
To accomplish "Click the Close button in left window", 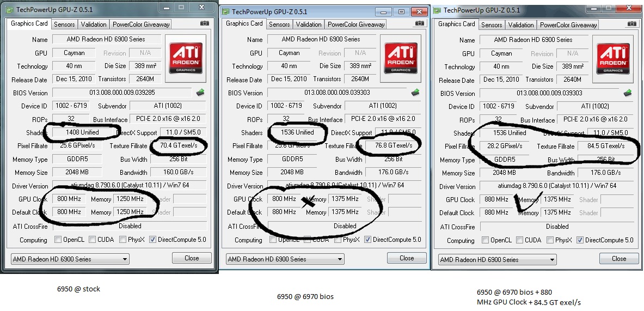I will click(x=192, y=258).
